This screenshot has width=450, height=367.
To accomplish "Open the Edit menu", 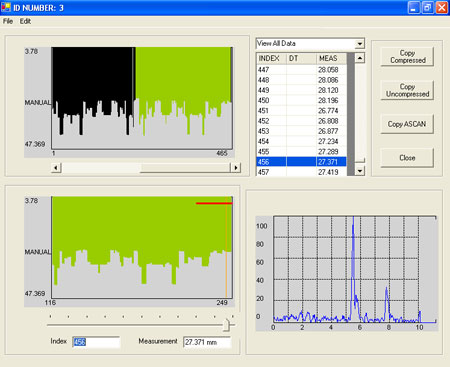I will (25, 21).
